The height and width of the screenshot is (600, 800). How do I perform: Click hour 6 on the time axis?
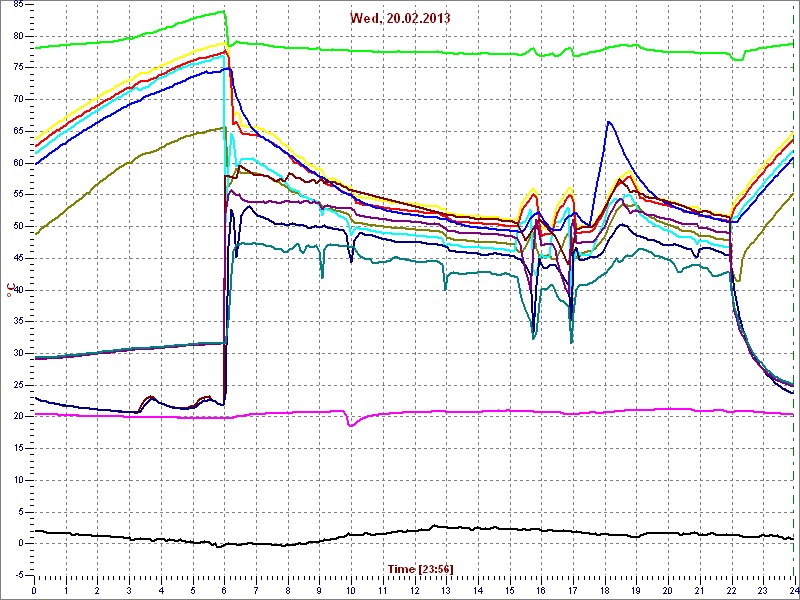tap(225, 588)
